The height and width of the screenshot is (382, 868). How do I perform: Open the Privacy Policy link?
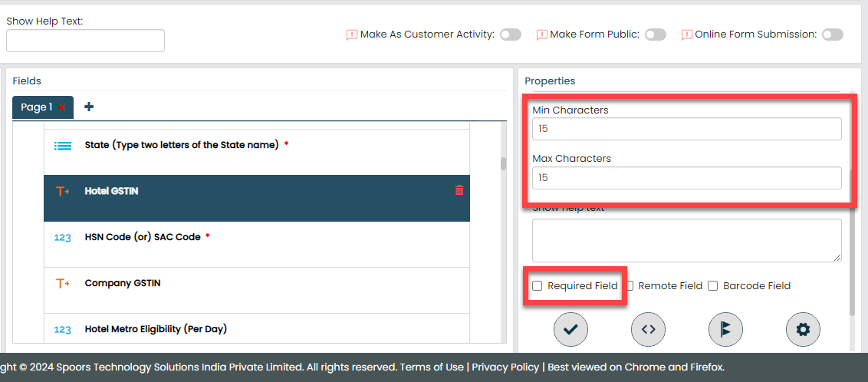click(505, 367)
